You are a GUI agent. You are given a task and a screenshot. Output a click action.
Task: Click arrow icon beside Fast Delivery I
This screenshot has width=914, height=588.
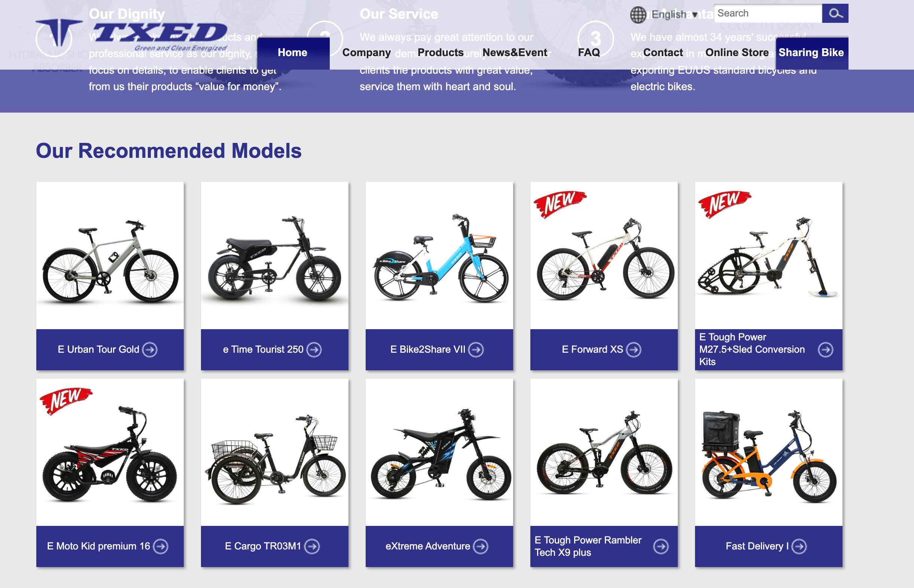point(799,546)
